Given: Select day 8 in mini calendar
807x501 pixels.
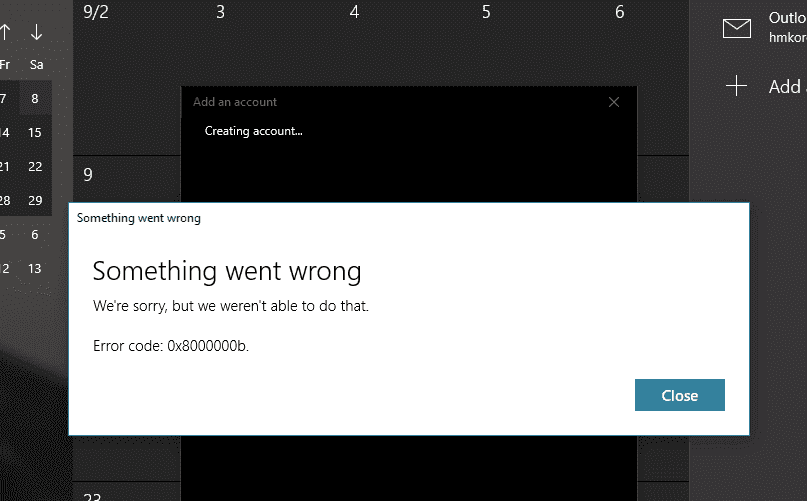Looking at the screenshot, I should tap(35, 98).
